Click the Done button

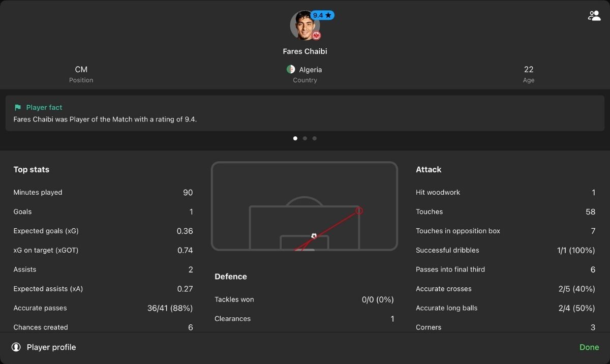tap(589, 347)
